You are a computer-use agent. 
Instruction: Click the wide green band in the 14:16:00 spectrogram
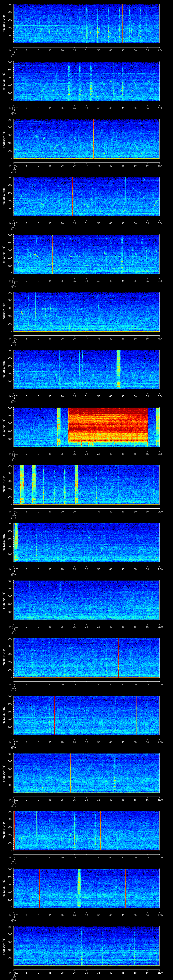tap(79, 889)
